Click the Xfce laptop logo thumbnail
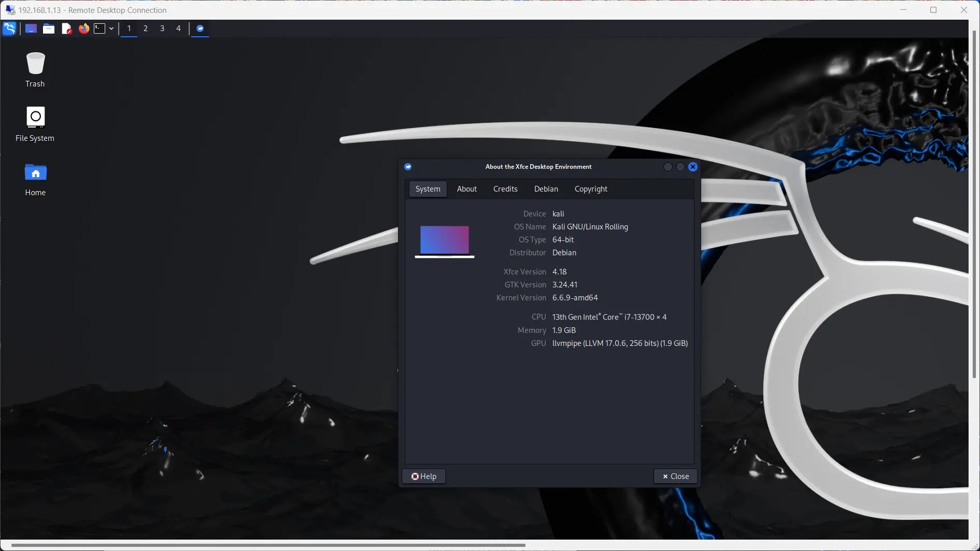The image size is (980, 551). [444, 241]
